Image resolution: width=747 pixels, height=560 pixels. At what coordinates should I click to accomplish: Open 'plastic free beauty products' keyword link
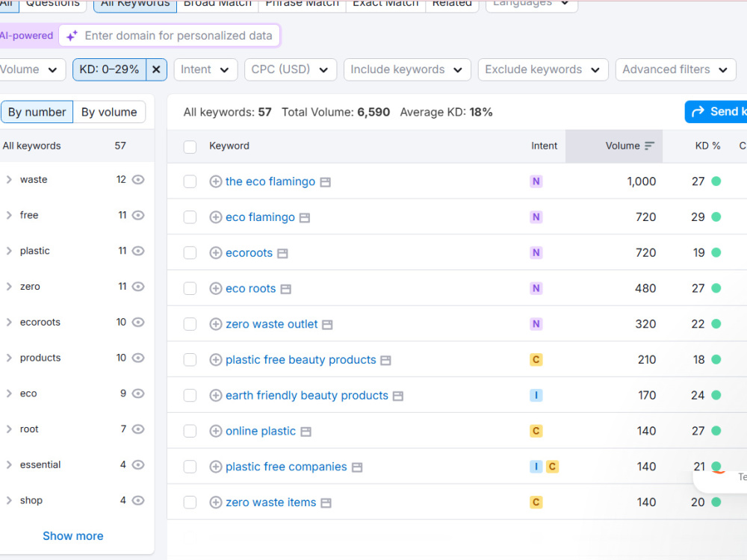click(300, 360)
